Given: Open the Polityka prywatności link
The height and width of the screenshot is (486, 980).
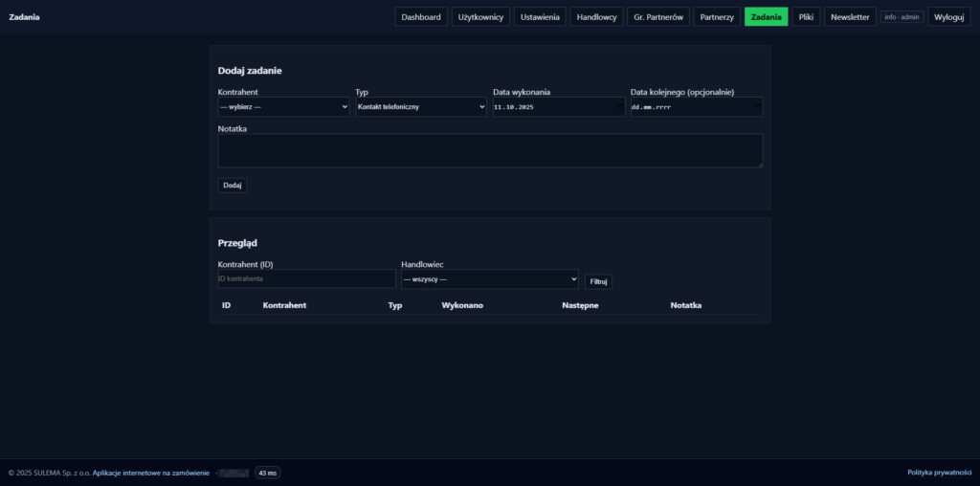Looking at the screenshot, I should tap(939, 473).
